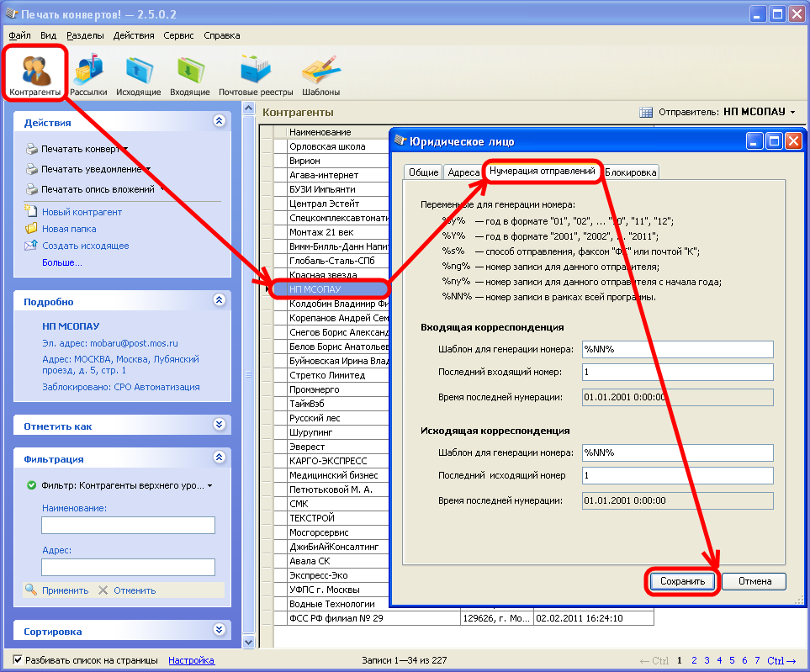Open the Рассылки mailbox icon

88,73
